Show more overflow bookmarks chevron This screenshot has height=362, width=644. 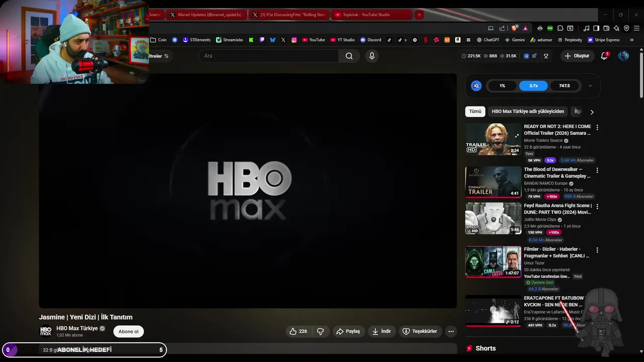pos(631,40)
